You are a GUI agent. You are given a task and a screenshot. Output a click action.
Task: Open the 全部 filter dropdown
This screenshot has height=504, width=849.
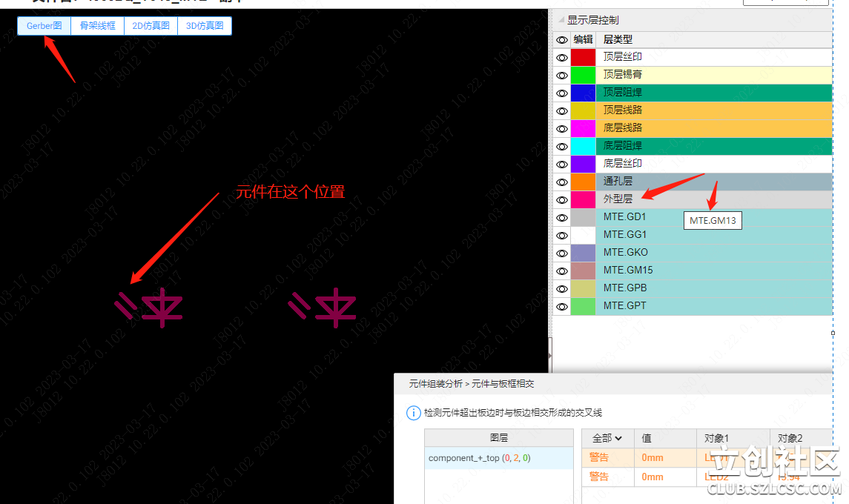tap(607, 438)
